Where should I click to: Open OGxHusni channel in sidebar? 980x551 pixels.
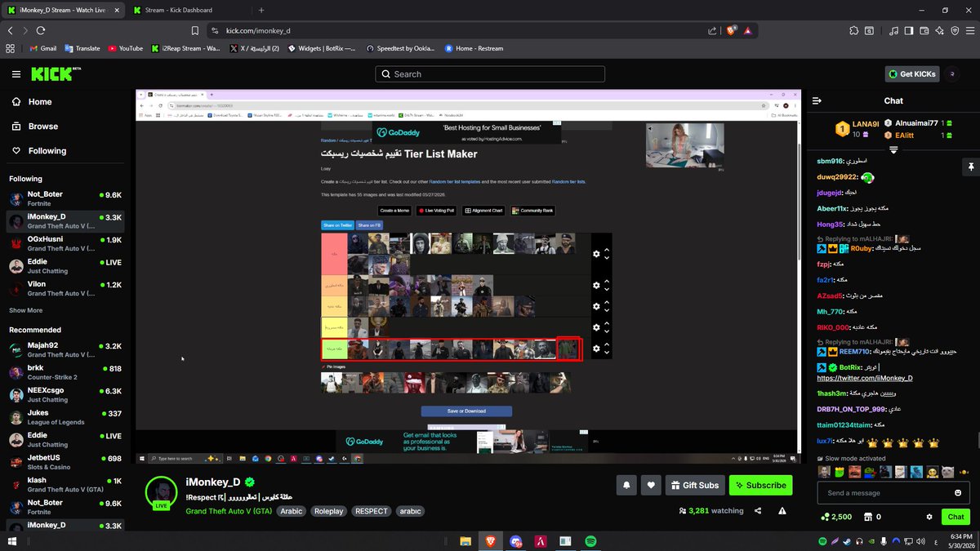point(65,243)
